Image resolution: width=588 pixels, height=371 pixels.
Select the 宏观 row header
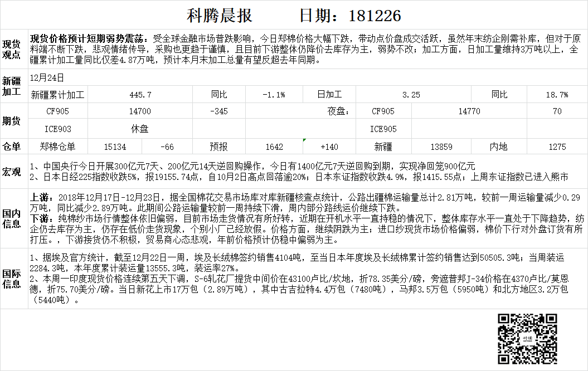(12, 172)
